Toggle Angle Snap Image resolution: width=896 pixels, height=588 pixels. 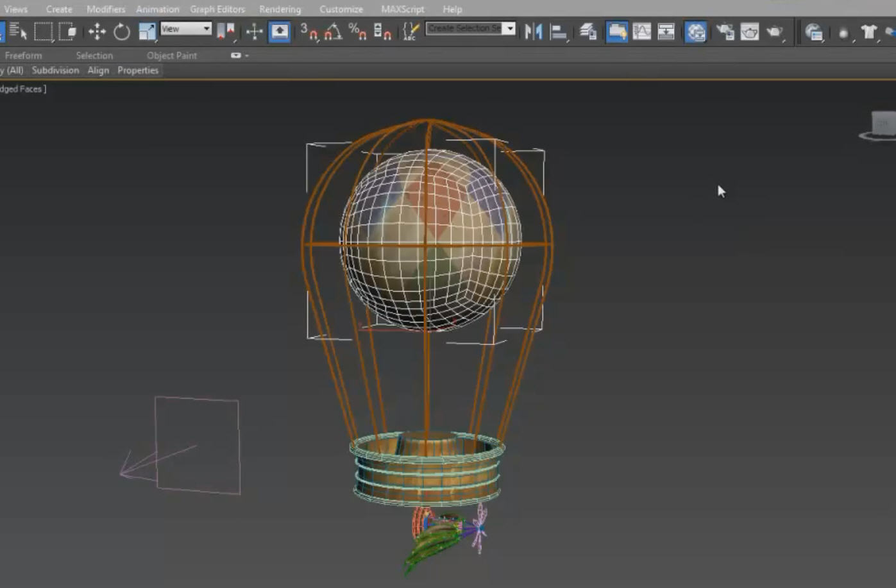point(333,31)
